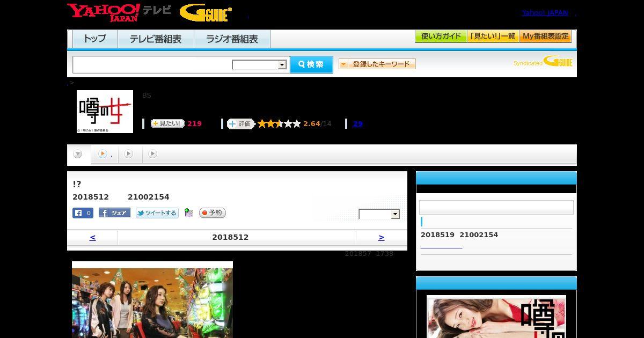644x338 pixels.
Task: Open the pachinko parlor scene photo
Action: [x=152, y=299]
